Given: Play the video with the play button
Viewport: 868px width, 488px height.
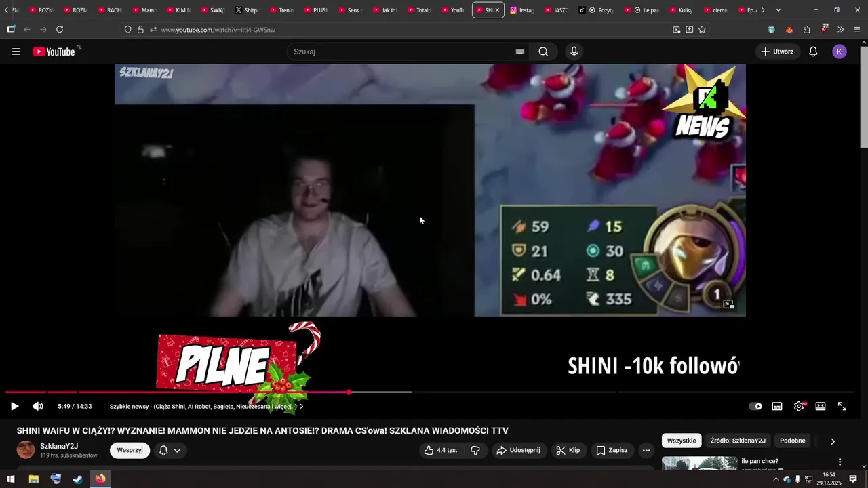Looking at the screenshot, I should click(14, 406).
